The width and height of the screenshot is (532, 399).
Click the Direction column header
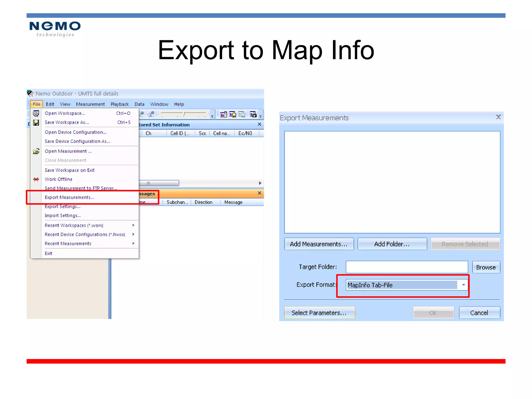(206, 202)
